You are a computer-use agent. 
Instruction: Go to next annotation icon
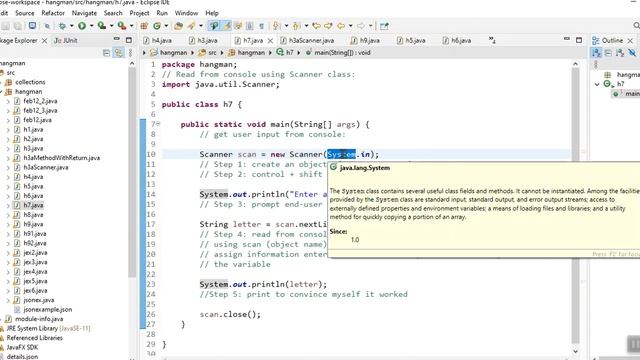(276, 26)
